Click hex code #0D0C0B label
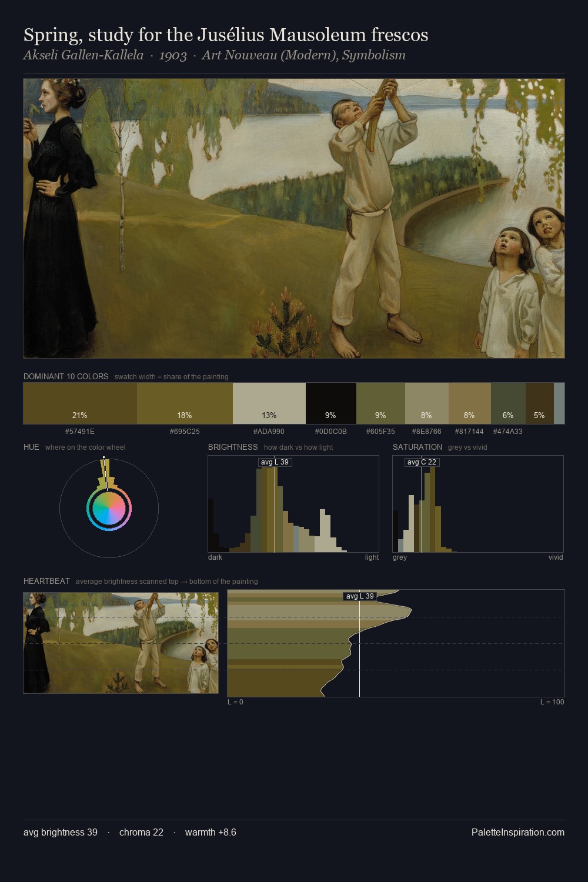The height and width of the screenshot is (882, 588). [x=331, y=432]
